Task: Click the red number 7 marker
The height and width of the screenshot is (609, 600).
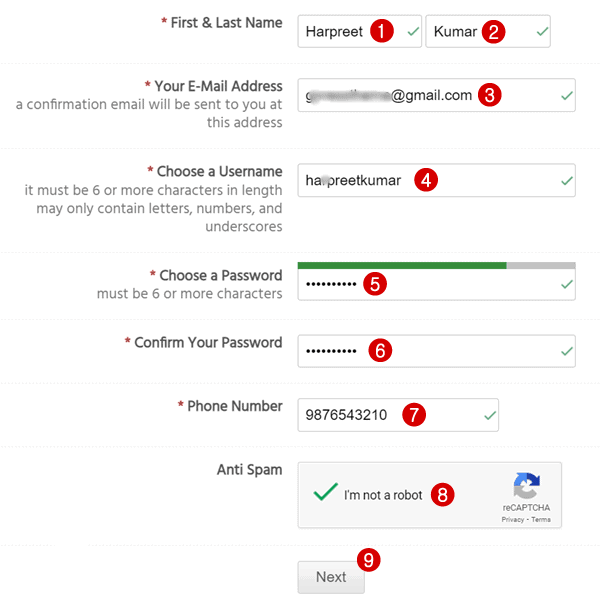Action: pyautogui.click(x=414, y=414)
